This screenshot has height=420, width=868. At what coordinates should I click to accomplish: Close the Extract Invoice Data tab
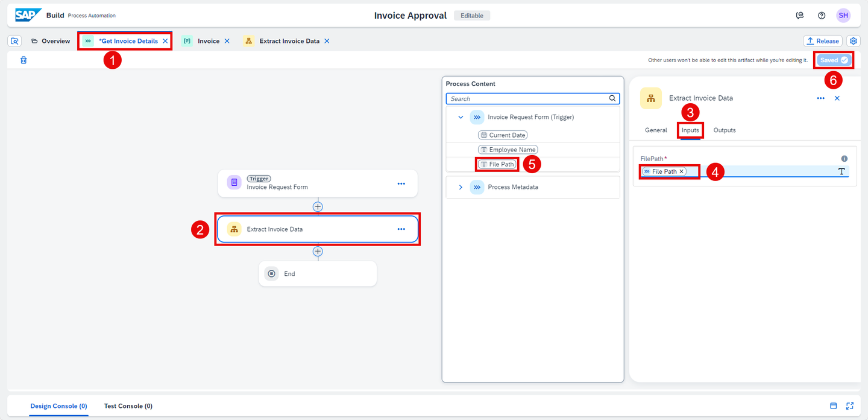point(327,41)
